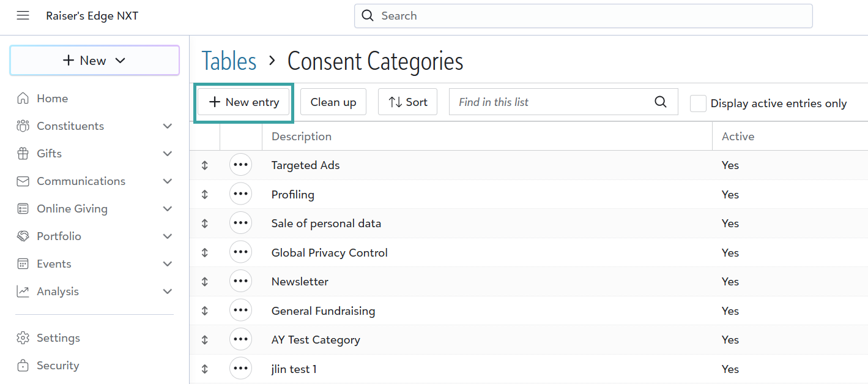
Task: Select Events in the navigation menu
Action: (x=54, y=264)
